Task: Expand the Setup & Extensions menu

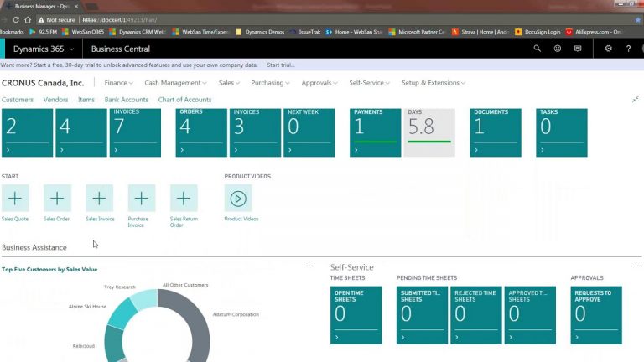Action: point(434,83)
